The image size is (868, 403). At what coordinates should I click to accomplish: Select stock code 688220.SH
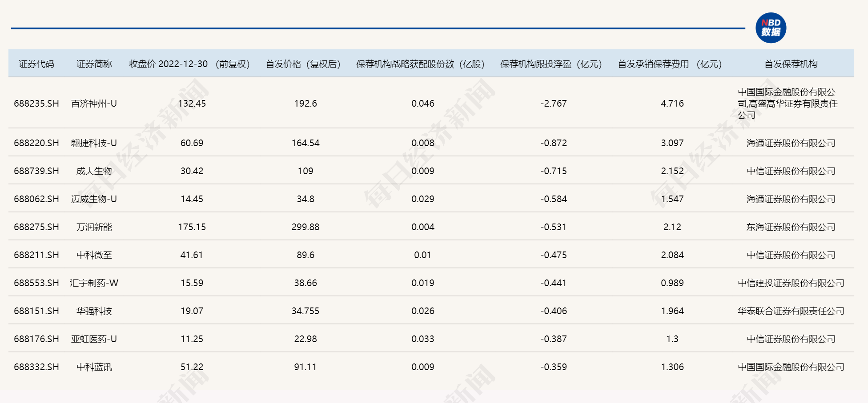pos(36,143)
